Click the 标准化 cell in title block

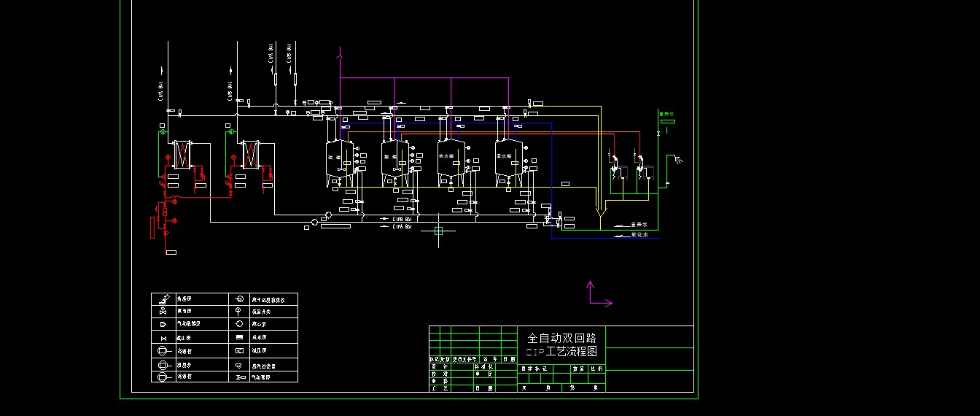click(x=484, y=367)
